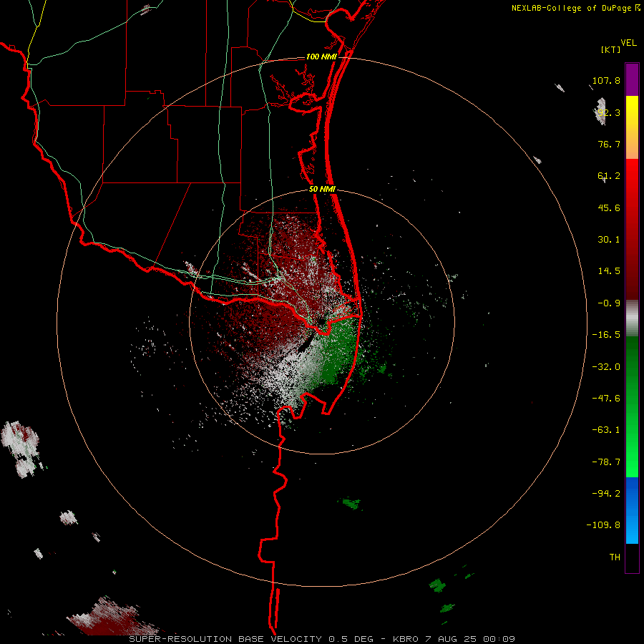Click the KBRO radar site center point
Viewport: 644px width, 644px height.
pyautogui.click(x=322, y=322)
